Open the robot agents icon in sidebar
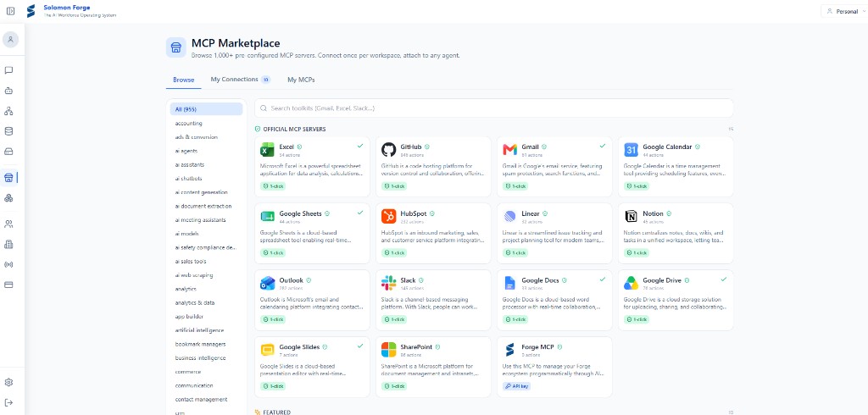The width and height of the screenshot is (868, 415). tap(8, 91)
